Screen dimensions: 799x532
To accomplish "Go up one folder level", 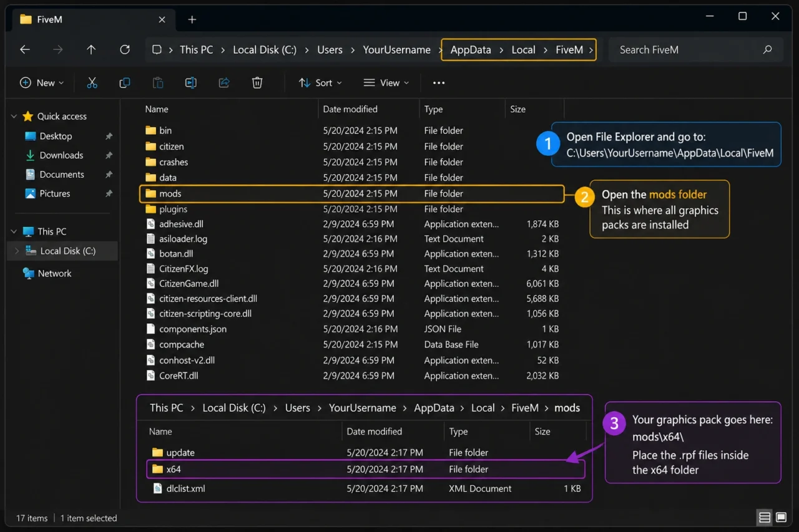I will pyautogui.click(x=91, y=50).
